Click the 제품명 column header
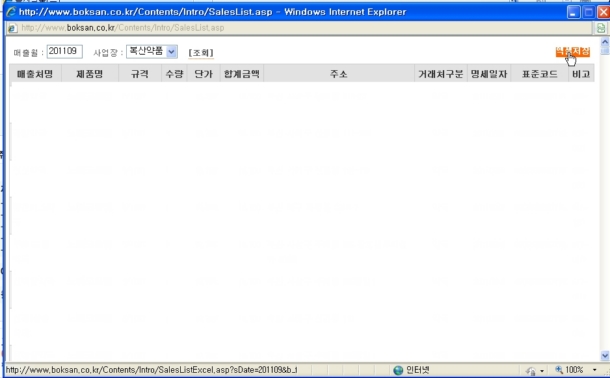Screen dimensions: 610x378 [90, 74]
